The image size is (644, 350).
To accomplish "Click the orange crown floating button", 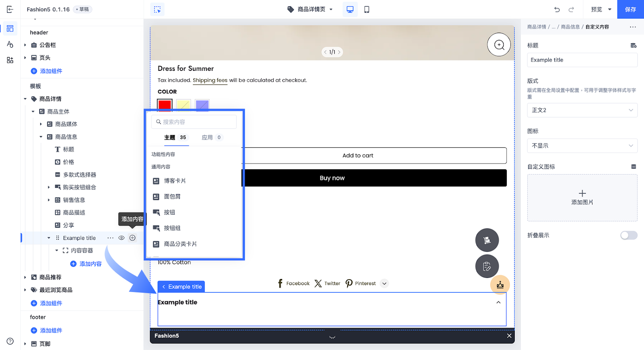I will point(500,285).
